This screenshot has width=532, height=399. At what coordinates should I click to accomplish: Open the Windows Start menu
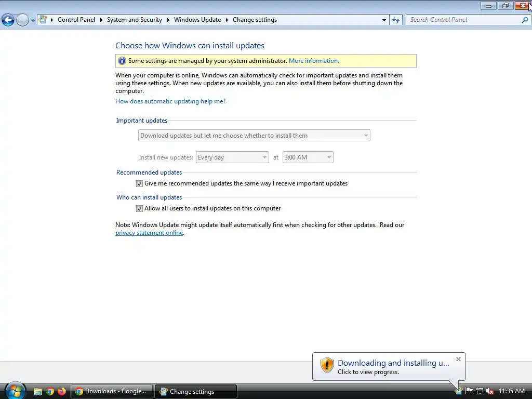15,391
